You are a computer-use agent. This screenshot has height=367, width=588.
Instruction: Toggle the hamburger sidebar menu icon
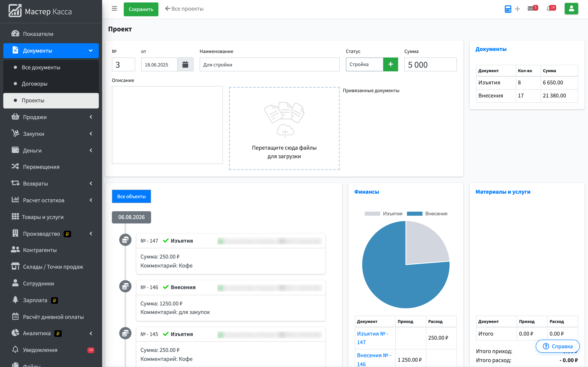pyautogui.click(x=115, y=9)
